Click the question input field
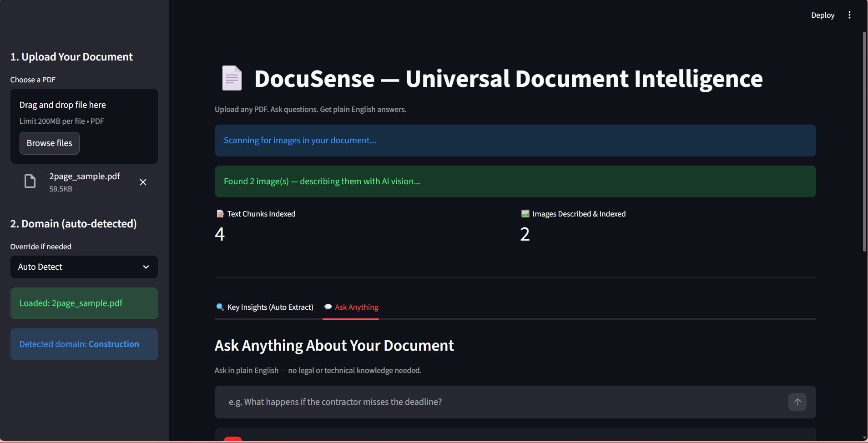Viewport: 868px width, 443px height. point(500,402)
